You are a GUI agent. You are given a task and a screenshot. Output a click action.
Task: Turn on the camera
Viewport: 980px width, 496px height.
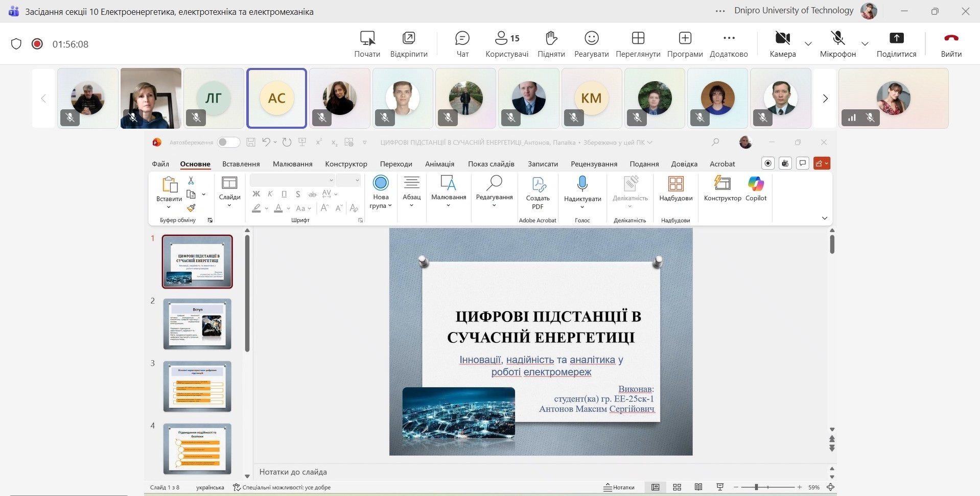[x=782, y=43]
